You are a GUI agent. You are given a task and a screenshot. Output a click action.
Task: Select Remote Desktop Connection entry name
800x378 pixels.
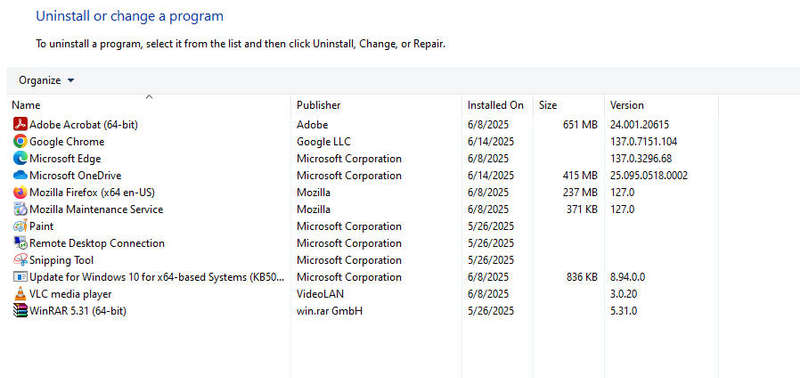pyautogui.click(x=97, y=243)
